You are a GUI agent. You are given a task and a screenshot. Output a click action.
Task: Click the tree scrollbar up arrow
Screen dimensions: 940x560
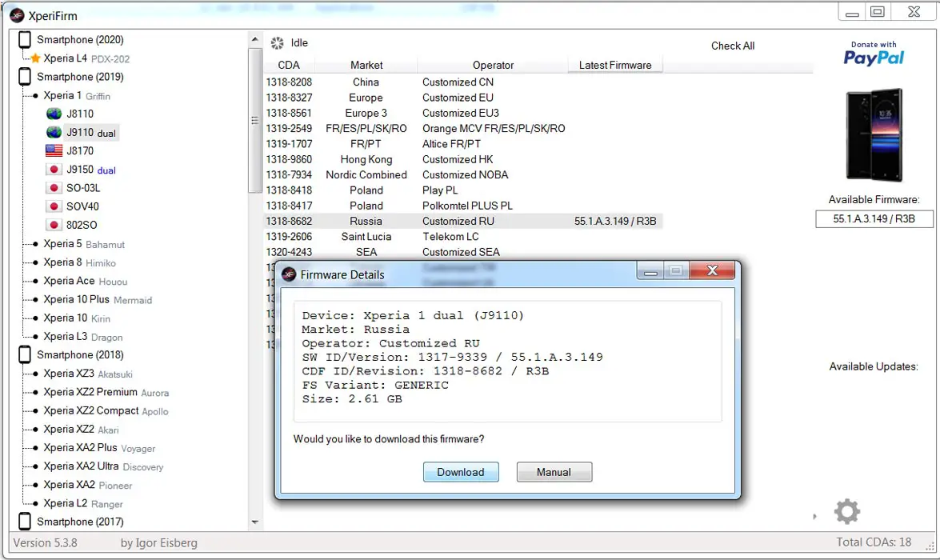(x=254, y=39)
